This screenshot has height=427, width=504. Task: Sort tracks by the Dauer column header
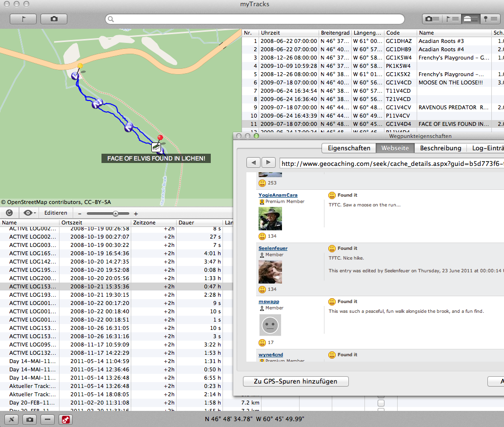point(199,223)
